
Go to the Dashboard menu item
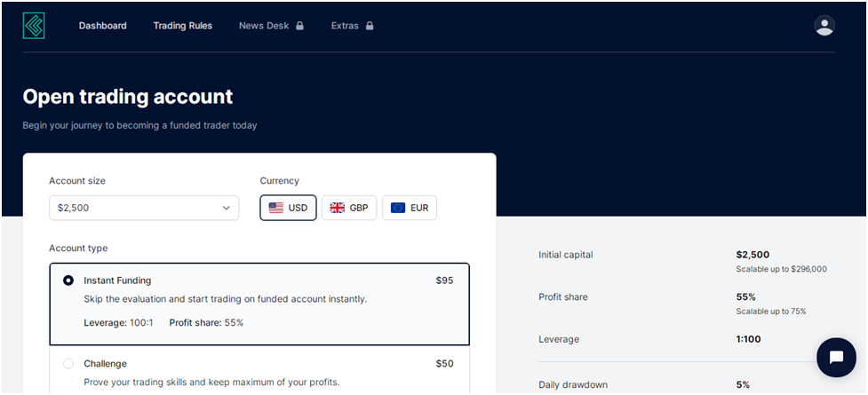102,26
